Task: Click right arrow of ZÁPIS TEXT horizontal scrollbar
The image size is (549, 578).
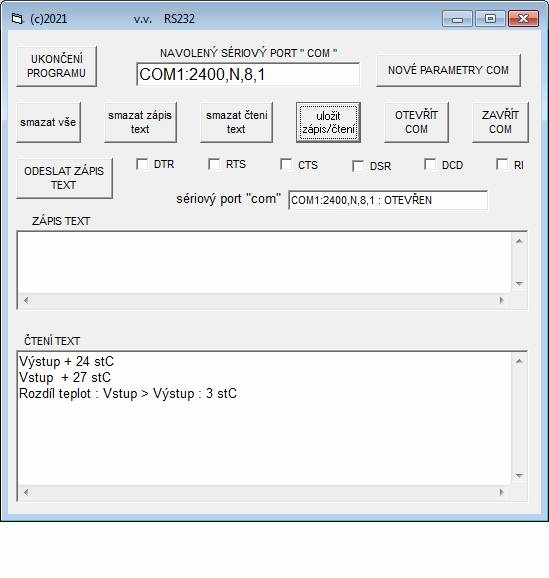Action: [501, 300]
